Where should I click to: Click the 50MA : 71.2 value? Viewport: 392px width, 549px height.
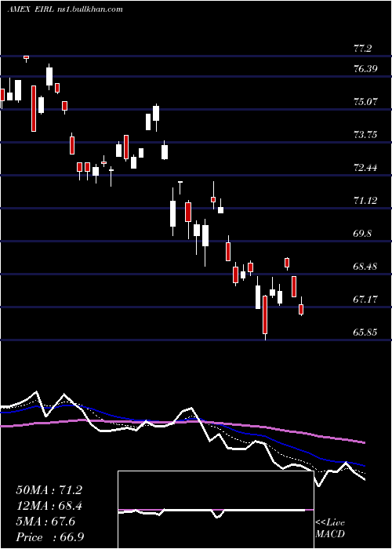[x=49, y=490]
